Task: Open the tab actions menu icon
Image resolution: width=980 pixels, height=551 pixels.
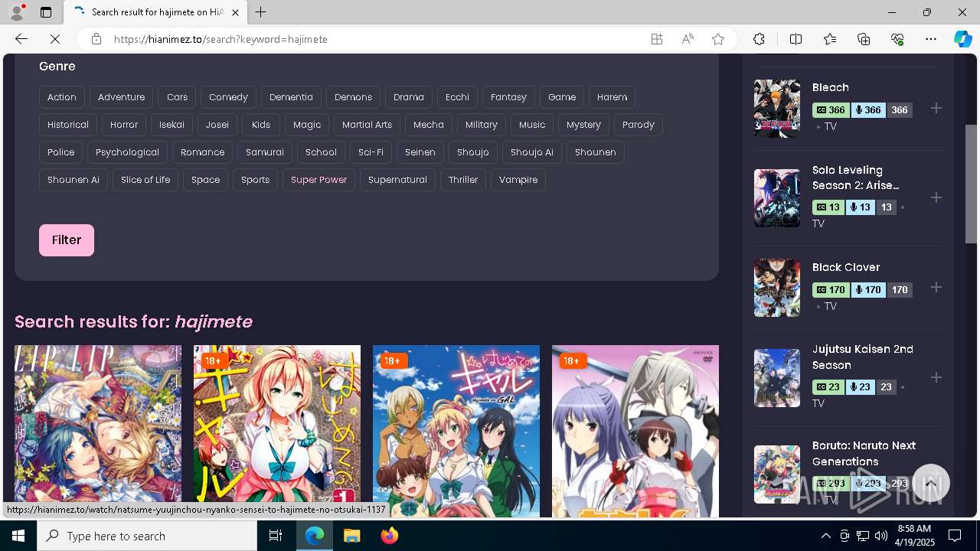Action: (x=46, y=12)
